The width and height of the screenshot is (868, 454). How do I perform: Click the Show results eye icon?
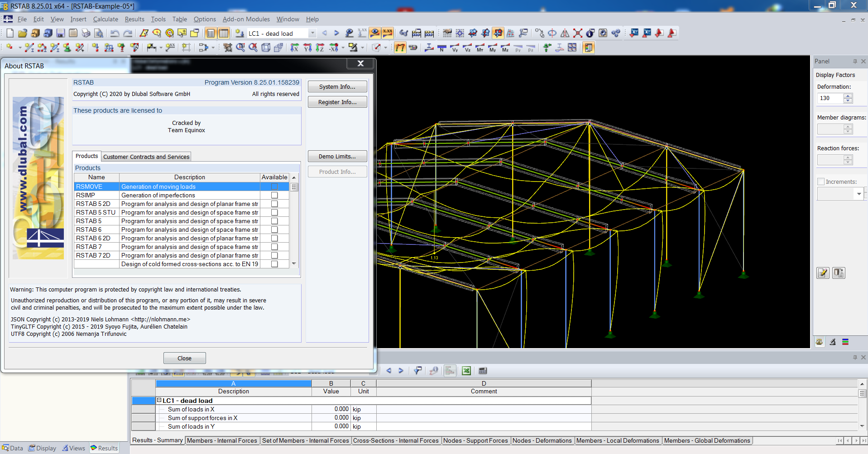375,33
